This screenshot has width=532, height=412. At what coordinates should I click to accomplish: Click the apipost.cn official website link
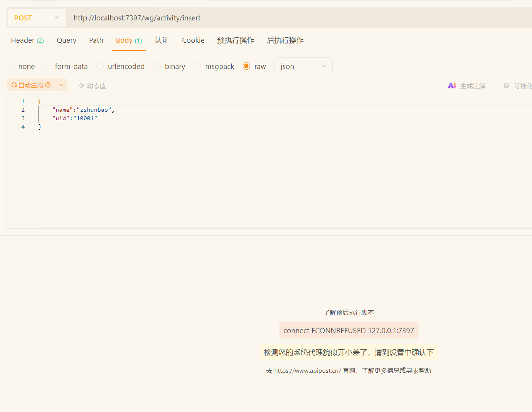pyautogui.click(x=307, y=370)
